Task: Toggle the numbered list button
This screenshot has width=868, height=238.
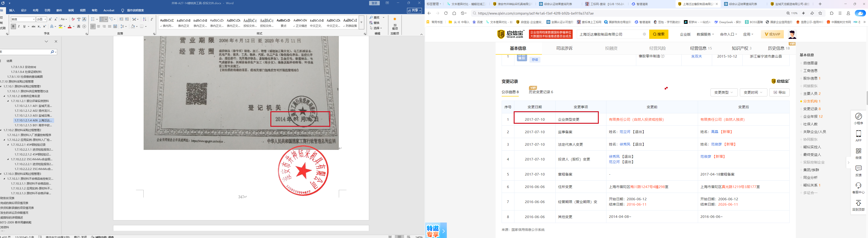Action: tap(102, 19)
